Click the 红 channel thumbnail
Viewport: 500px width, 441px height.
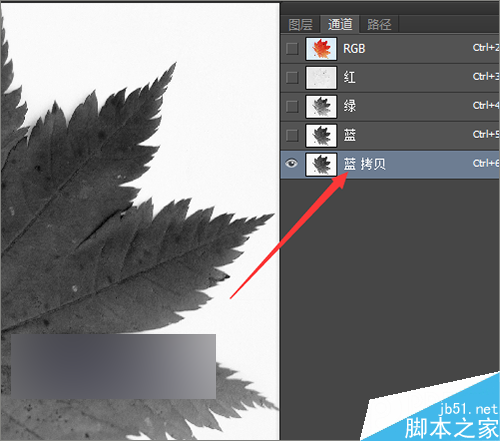click(x=321, y=78)
